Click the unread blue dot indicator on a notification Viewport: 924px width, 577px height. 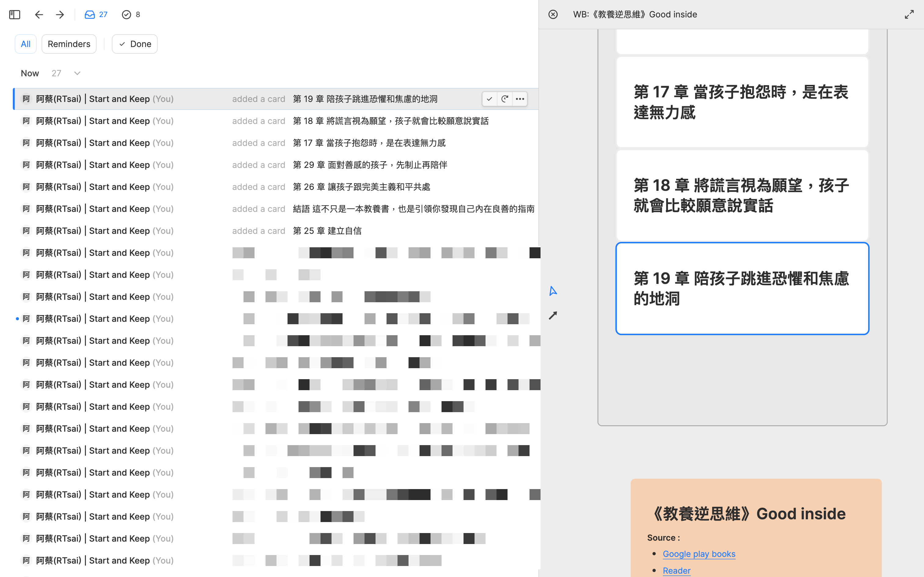click(x=17, y=318)
